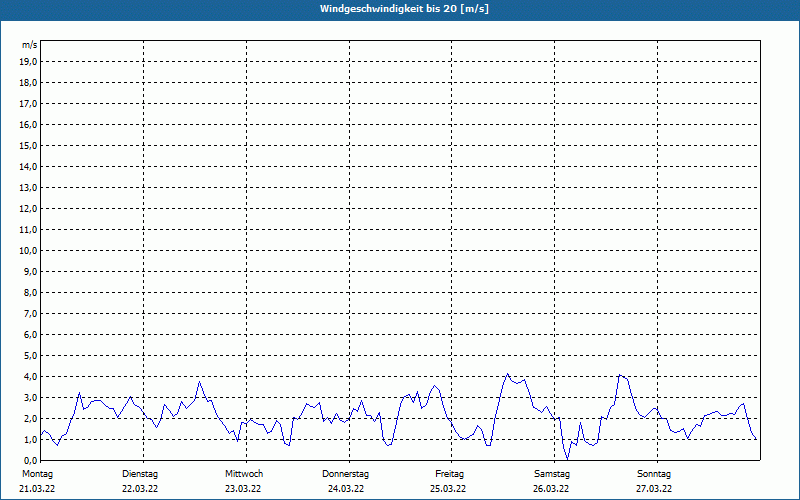Image resolution: width=800 pixels, height=500 pixels.
Task: Select the 9,0 y-axis label
Action: (30, 271)
